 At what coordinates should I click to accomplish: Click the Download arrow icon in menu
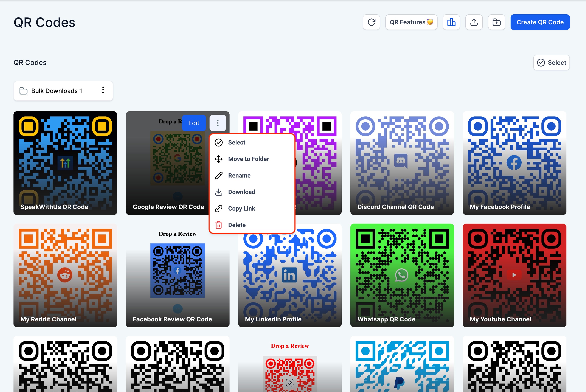click(218, 192)
